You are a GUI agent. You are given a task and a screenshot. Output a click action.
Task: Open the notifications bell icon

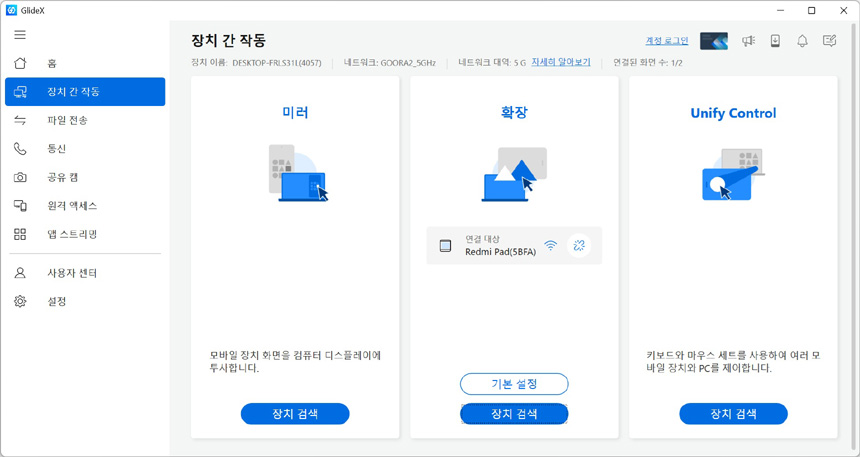pos(802,41)
